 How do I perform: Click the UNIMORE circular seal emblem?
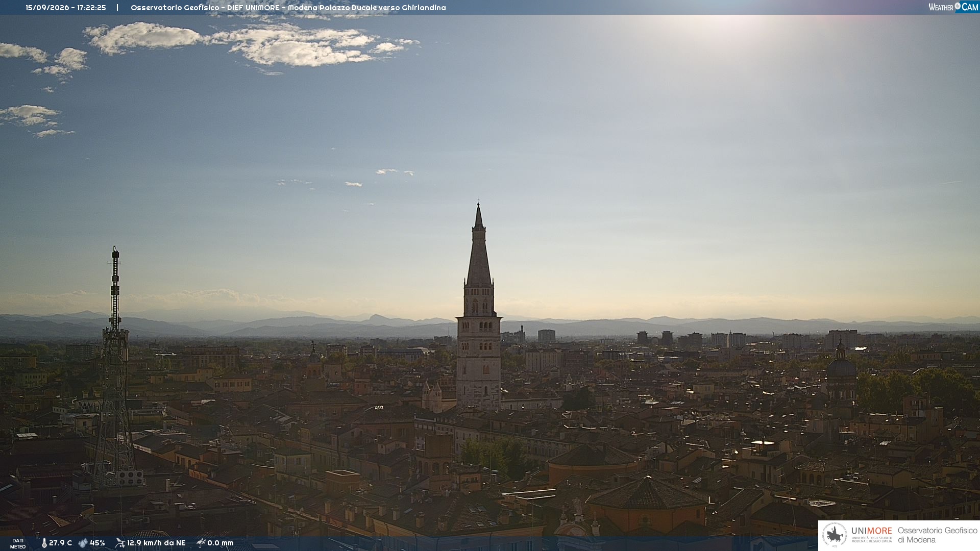(x=835, y=535)
